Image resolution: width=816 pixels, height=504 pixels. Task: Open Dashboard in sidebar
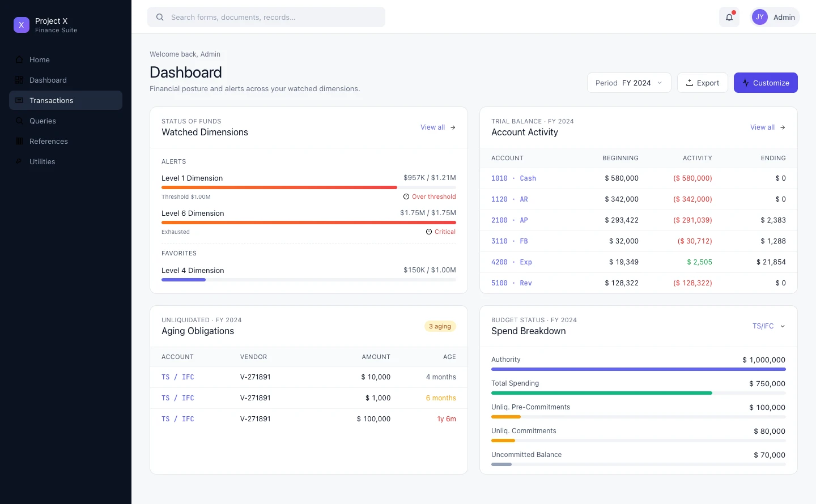66,80
